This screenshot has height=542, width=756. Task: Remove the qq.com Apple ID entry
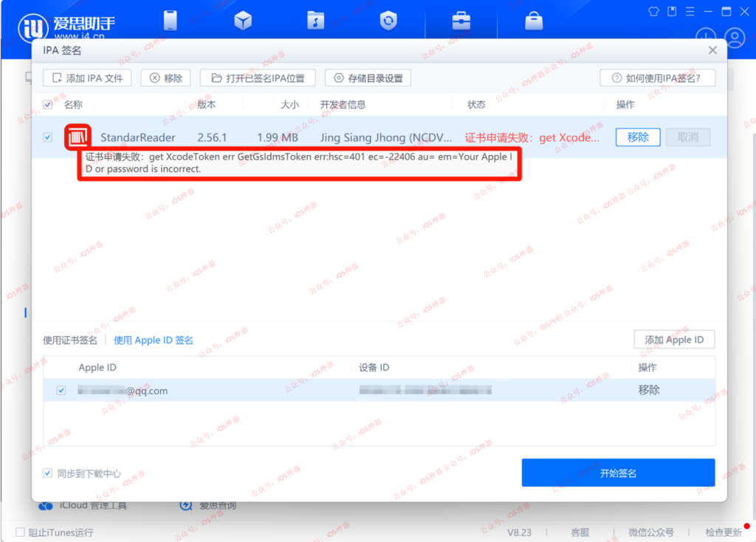tap(648, 390)
